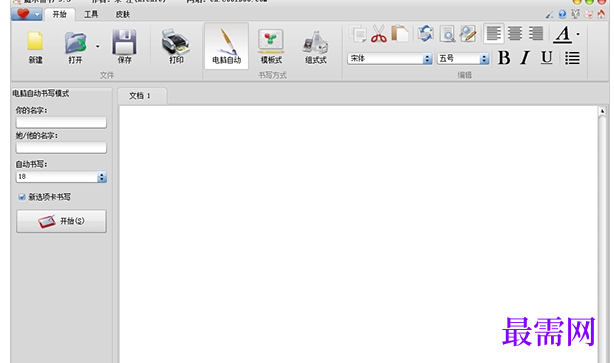Image resolution: width=614 pixels, height=363 pixels.
Task: Click the pen icon at ribbon top right
Action: [549, 15]
